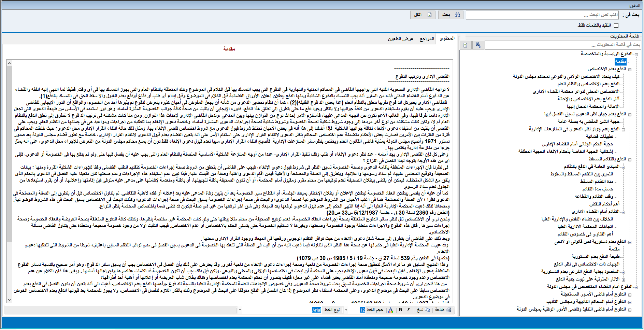The image size is (644, 330).
Task: Open 'الإحالة والمحكمة المحال إليها' item
Action: click(x=593, y=106)
